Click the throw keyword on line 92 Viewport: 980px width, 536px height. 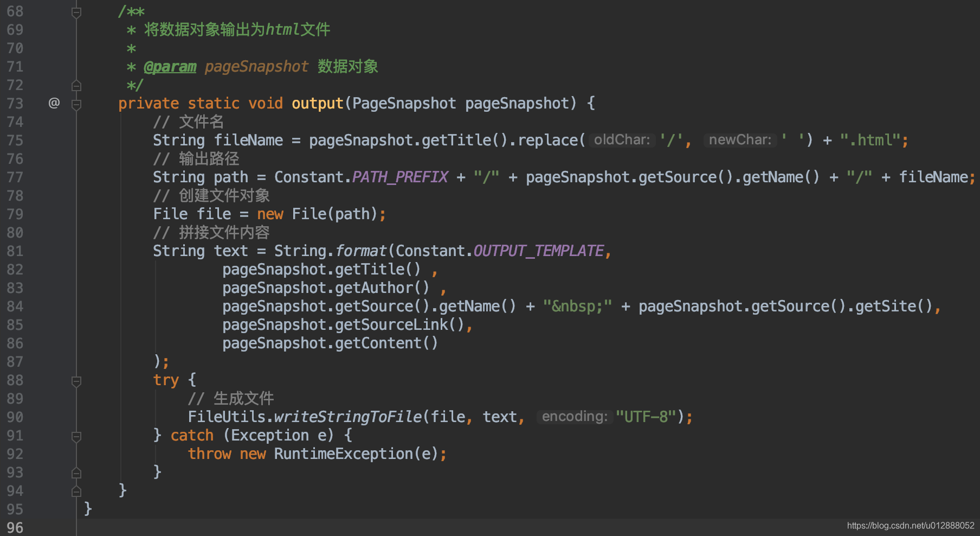209,454
